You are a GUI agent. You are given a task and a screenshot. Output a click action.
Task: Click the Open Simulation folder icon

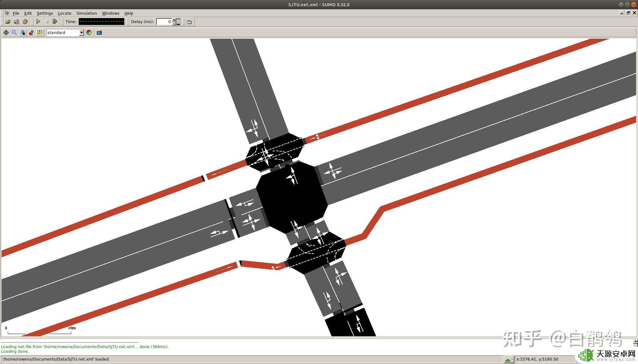8,22
